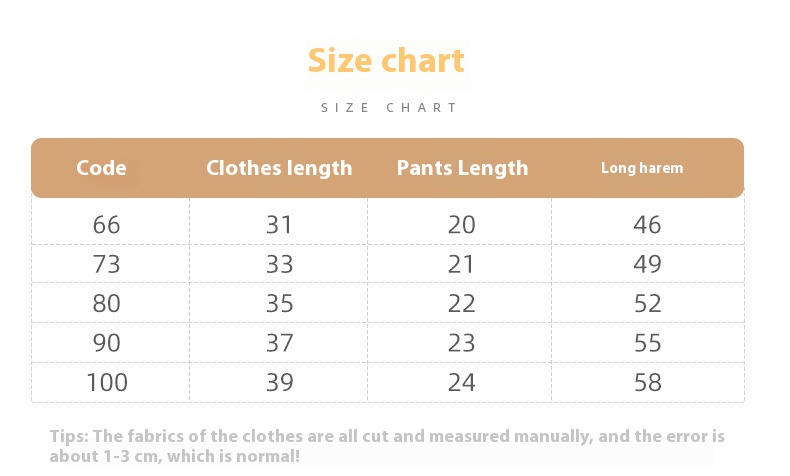Click pants length value 20
Screen dimensions: 790x476
(462, 225)
